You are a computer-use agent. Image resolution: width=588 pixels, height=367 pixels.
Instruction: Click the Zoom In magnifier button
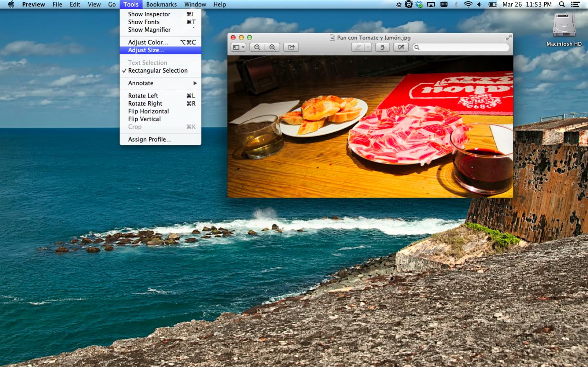click(x=272, y=47)
